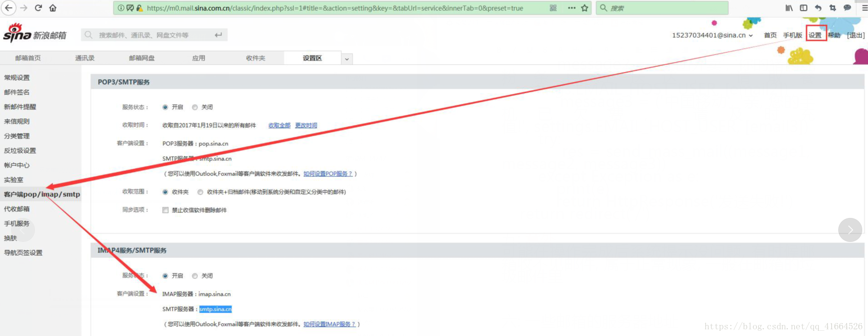Screen dimensions: 868x336
Task: Click the browser forward arrow
Action: click(24, 8)
